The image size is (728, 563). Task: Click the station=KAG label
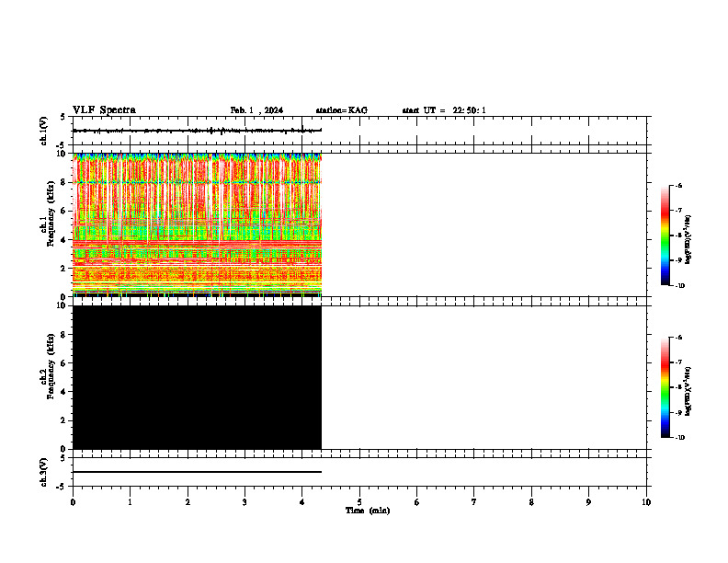[342, 110]
